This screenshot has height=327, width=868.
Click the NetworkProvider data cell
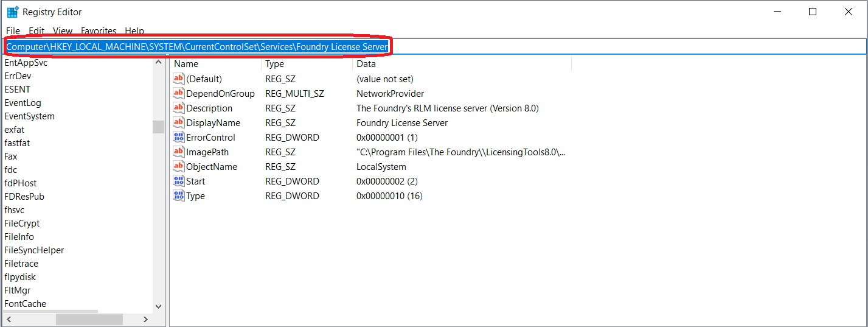(x=390, y=94)
